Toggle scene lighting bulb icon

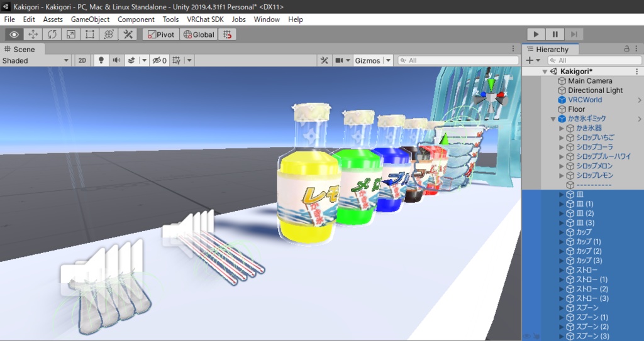pyautogui.click(x=101, y=60)
